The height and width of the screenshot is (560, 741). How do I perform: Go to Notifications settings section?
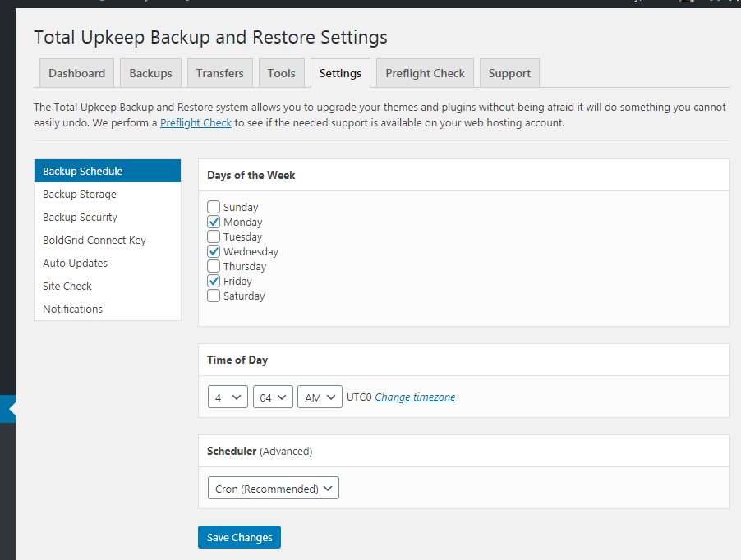click(72, 310)
